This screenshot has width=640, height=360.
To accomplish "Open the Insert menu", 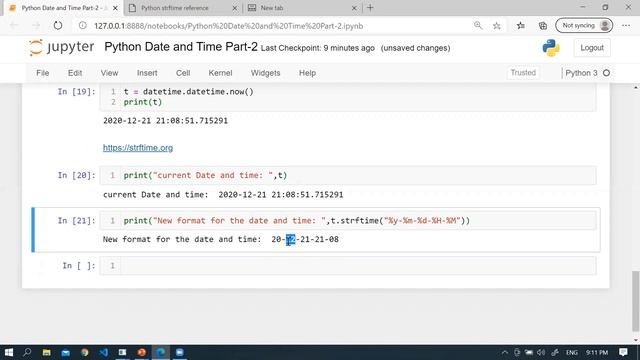I will coord(147,73).
